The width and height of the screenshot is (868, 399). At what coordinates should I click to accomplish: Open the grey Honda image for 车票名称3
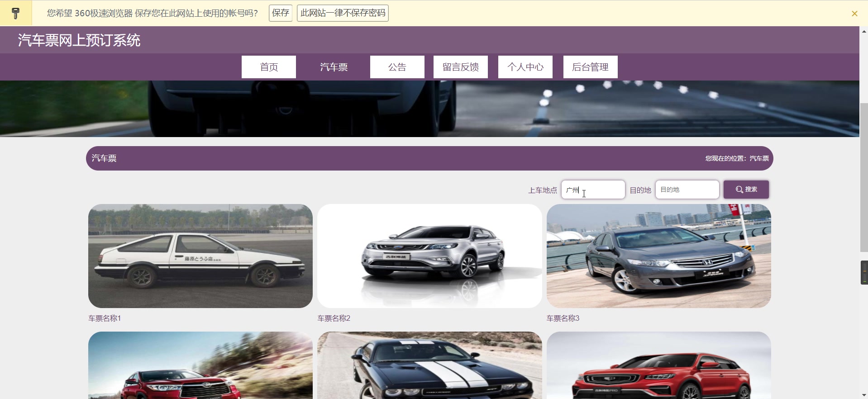[x=659, y=256]
